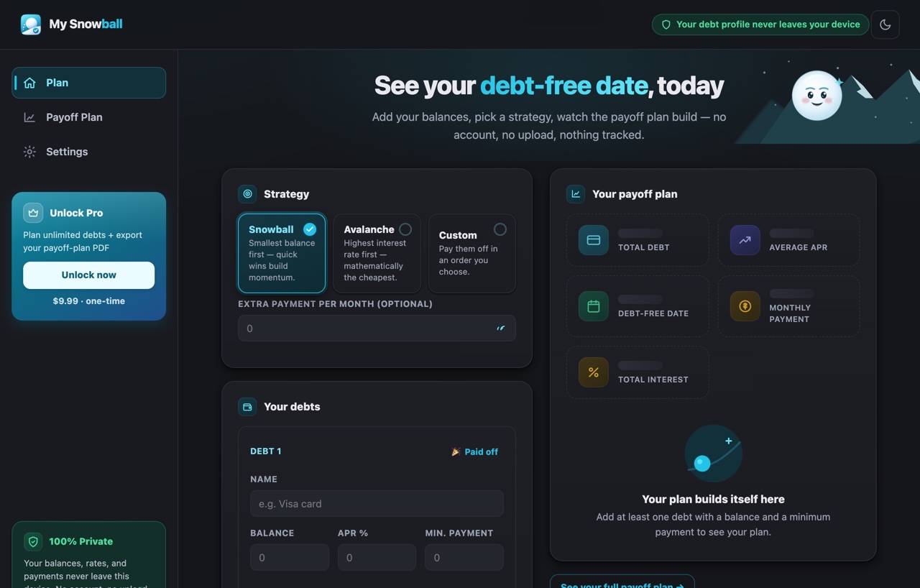
Task: Click the debt Name input field
Action: tap(377, 504)
